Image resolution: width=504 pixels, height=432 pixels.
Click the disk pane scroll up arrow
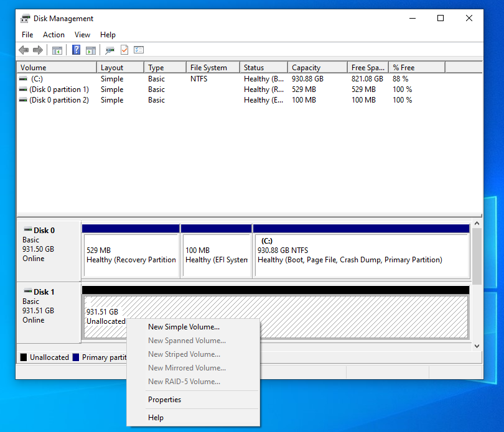[477, 223]
